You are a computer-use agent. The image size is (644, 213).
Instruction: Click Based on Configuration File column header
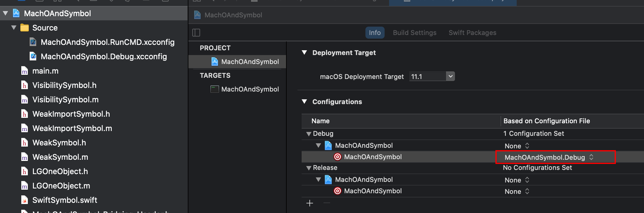click(x=547, y=121)
